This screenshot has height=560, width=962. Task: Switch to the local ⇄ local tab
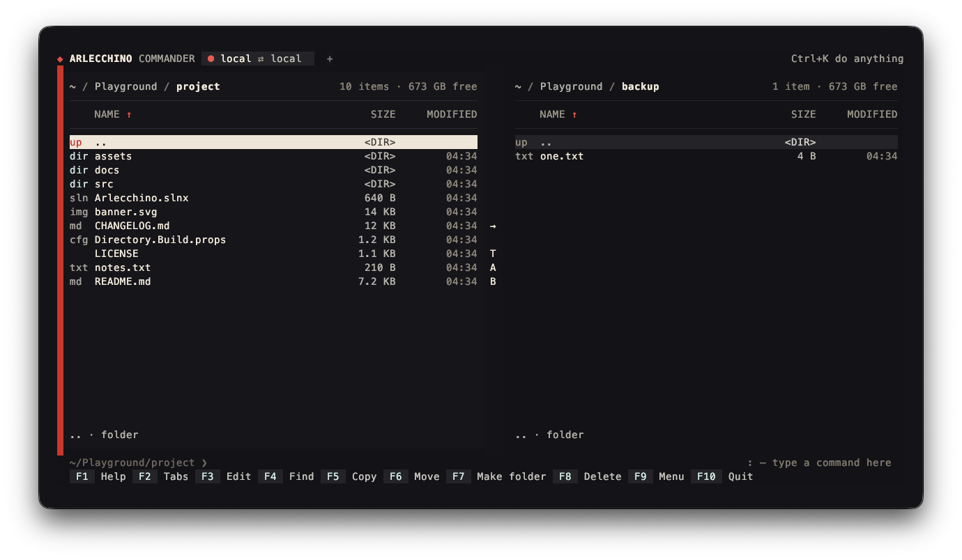pyautogui.click(x=258, y=59)
